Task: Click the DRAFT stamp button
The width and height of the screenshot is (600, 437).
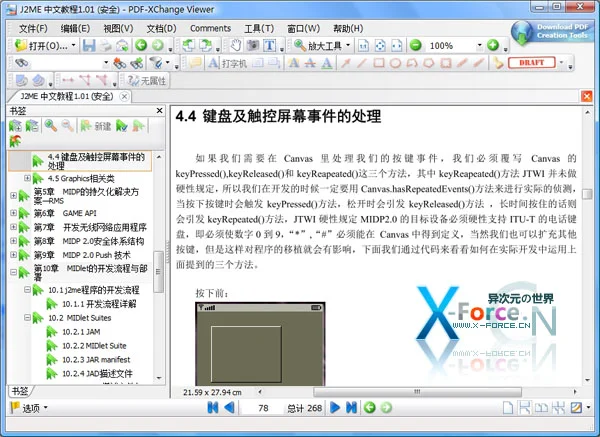Action: click(532, 62)
